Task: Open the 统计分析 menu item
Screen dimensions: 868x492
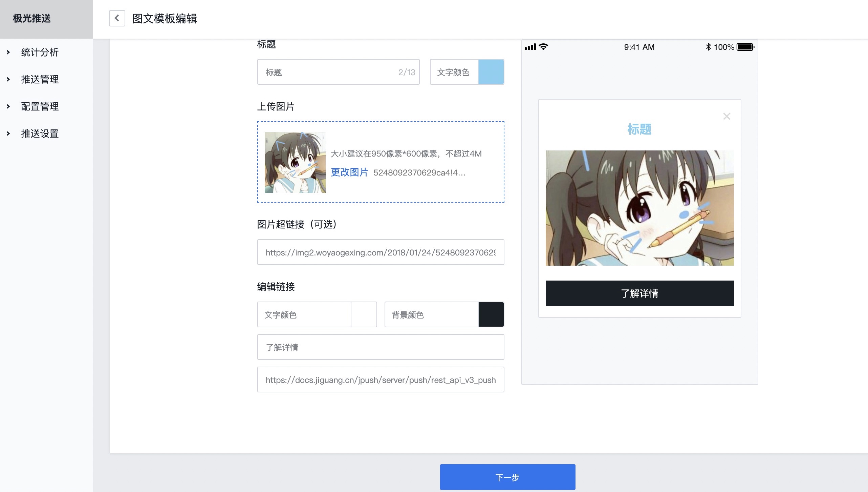Action: [40, 52]
